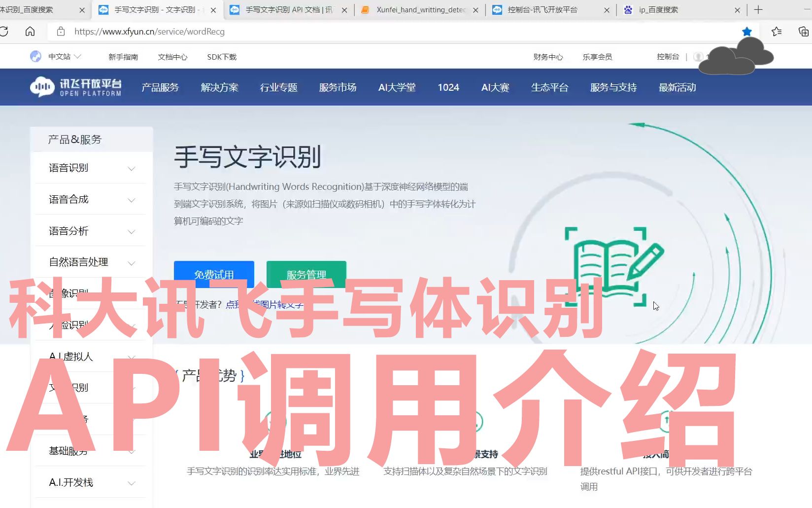
Task: Click the address bar URL field
Action: point(394,32)
